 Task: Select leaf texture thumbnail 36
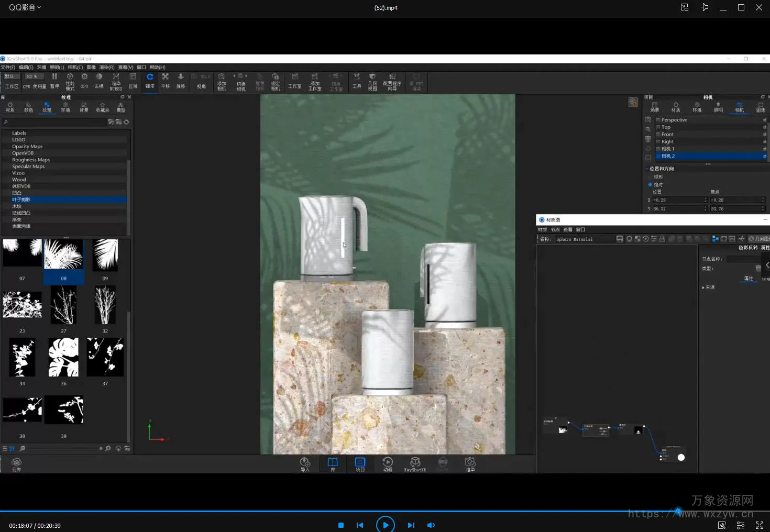coord(63,357)
